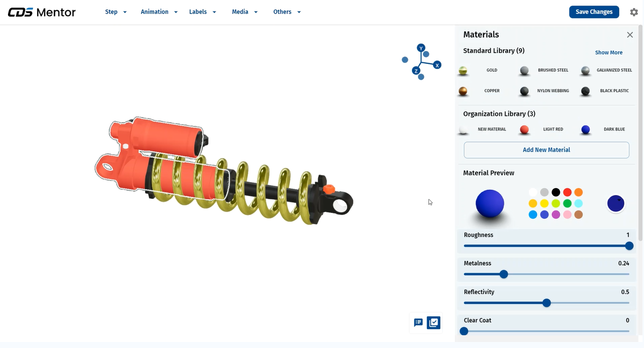This screenshot has width=644, height=348.
Task: Choose the Light Red material
Action: pos(524,129)
